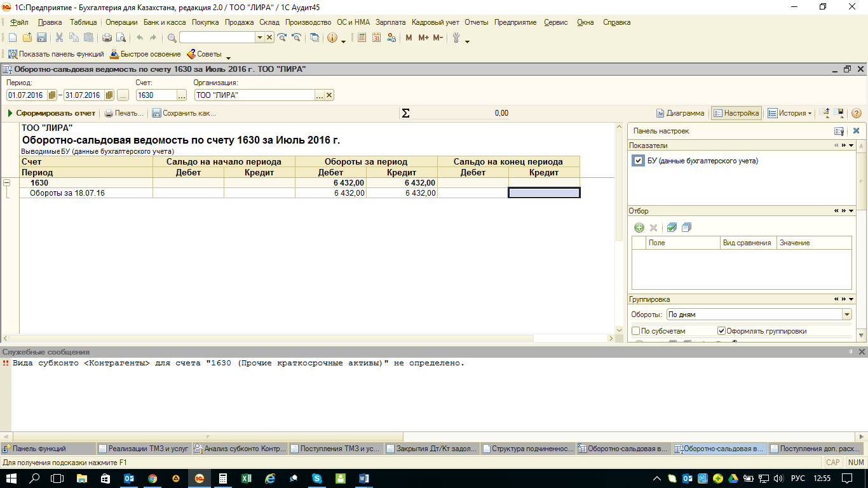Click the sigma sum icon

pos(405,113)
